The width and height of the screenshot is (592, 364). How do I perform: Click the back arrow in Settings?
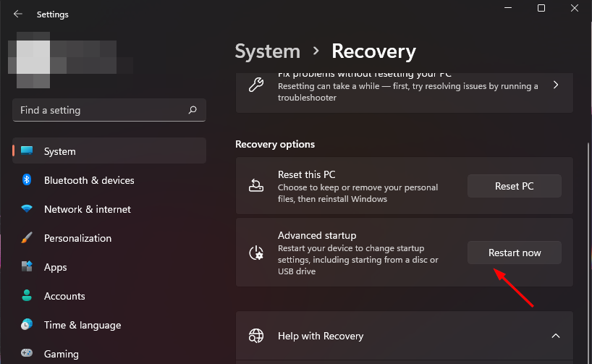click(x=18, y=14)
